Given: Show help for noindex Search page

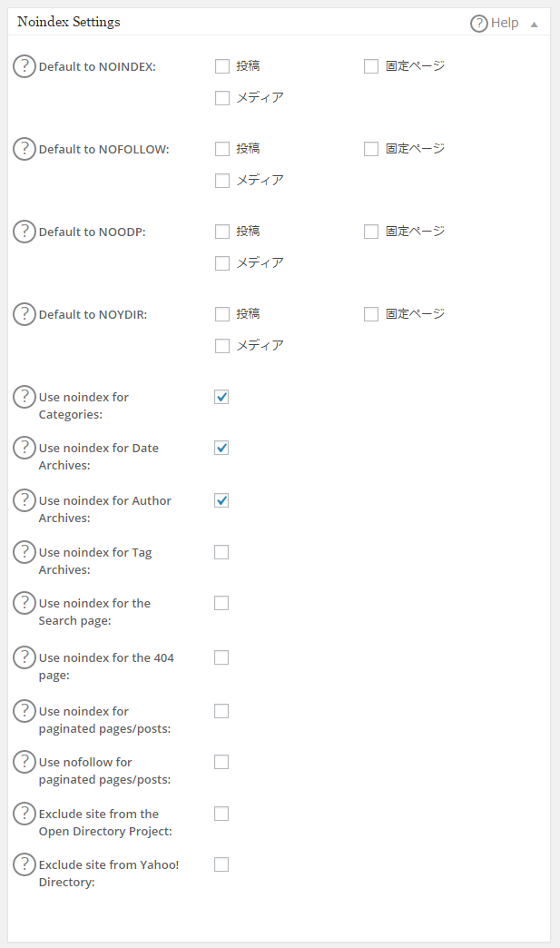Looking at the screenshot, I should (x=25, y=603).
